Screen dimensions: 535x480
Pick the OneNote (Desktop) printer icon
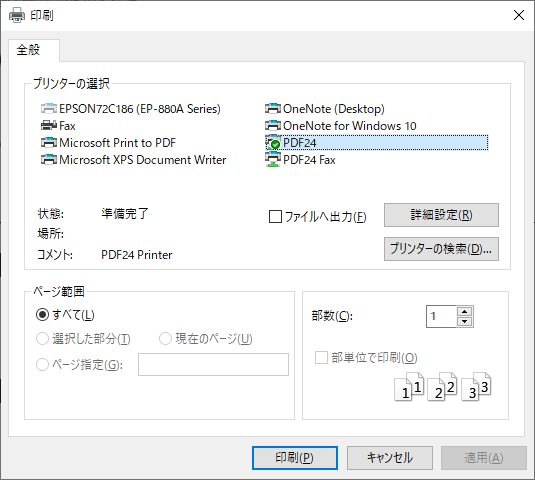273,109
